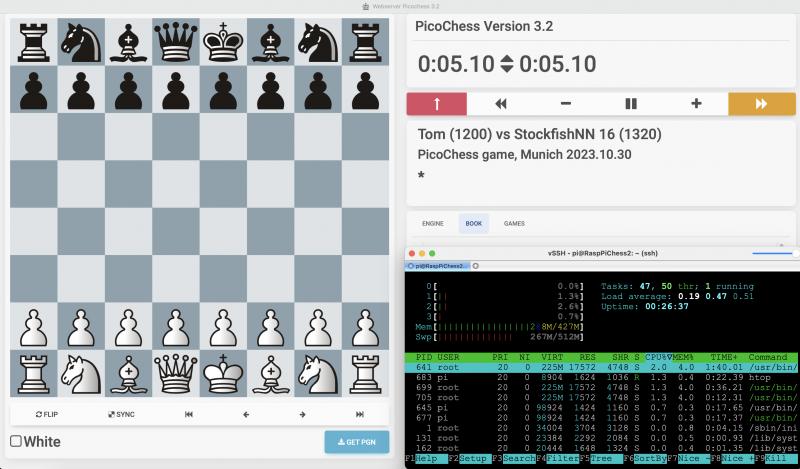Click the SYNC button

121,414
